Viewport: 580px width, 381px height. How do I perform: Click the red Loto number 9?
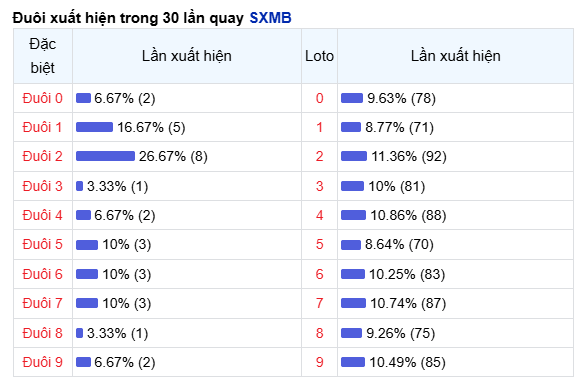tap(320, 362)
